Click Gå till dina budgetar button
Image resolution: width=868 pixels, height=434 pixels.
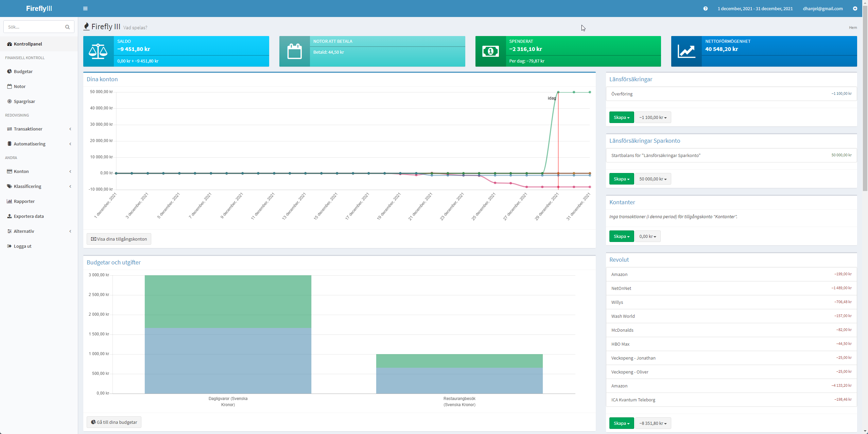click(114, 422)
